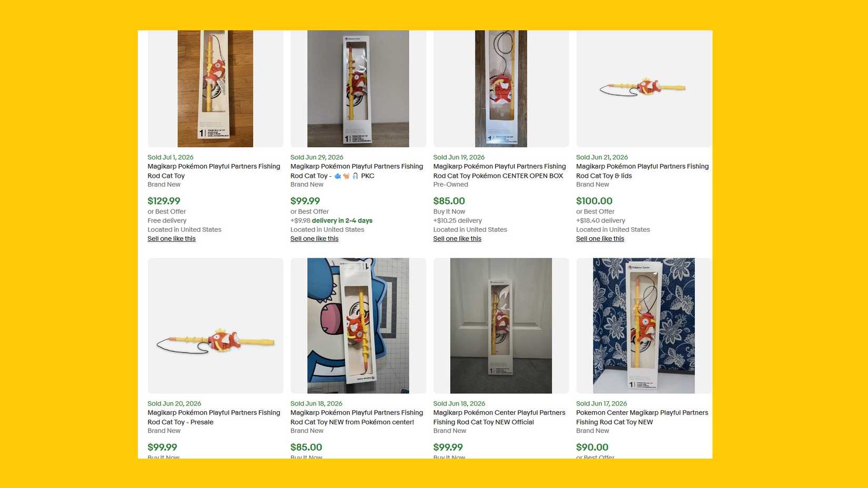This screenshot has width=868, height=488.
Task: Open title of listing ending with PKC
Action: [357, 171]
